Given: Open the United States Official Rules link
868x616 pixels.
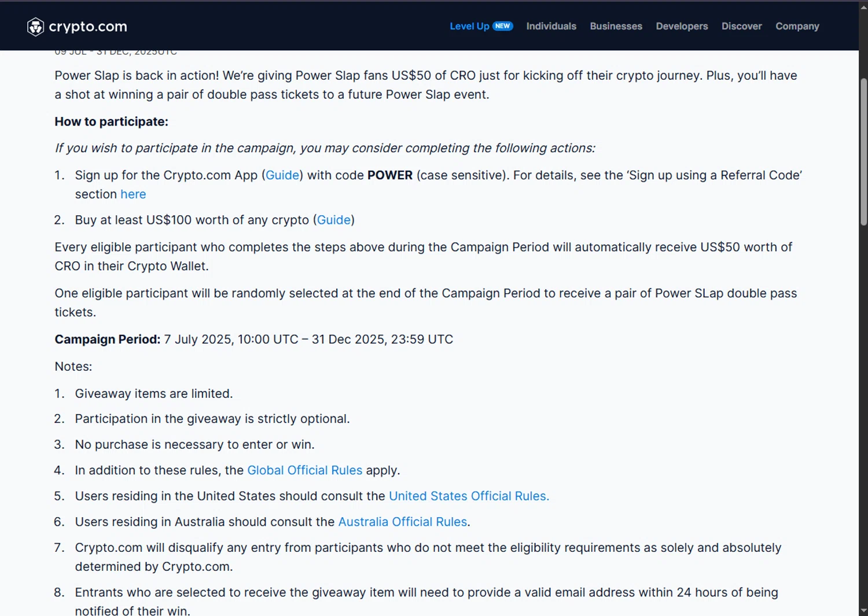Looking at the screenshot, I should 469,496.
